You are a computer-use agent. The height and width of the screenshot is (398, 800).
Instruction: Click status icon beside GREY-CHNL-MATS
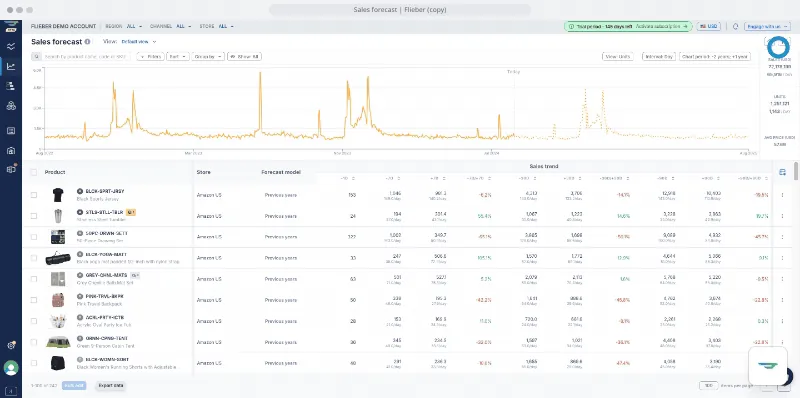(80, 275)
